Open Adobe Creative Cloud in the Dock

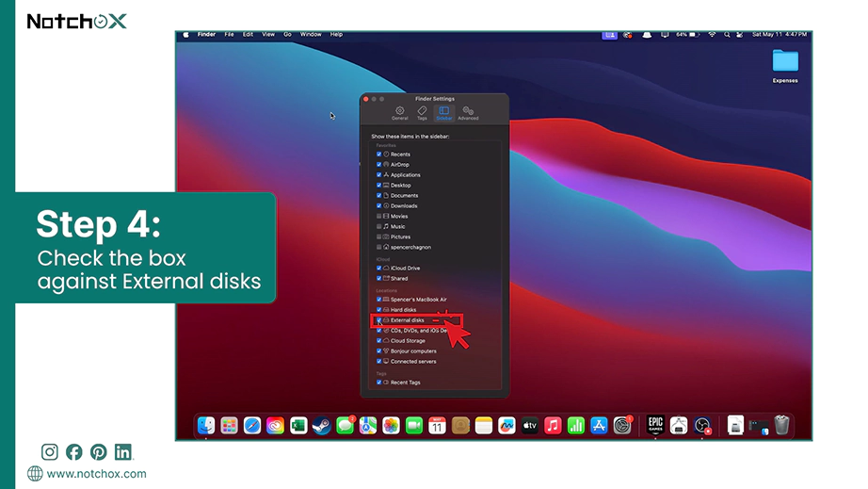pyautogui.click(x=275, y=425)
